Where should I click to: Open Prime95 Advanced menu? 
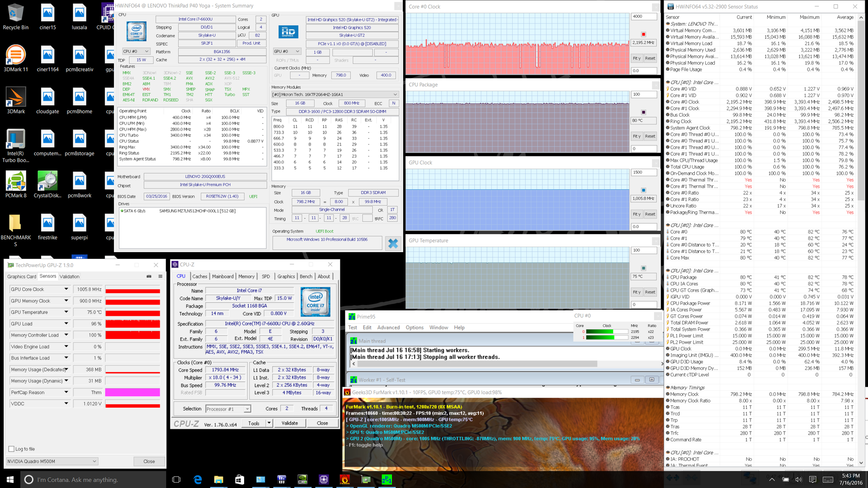(x=388, y=328)
